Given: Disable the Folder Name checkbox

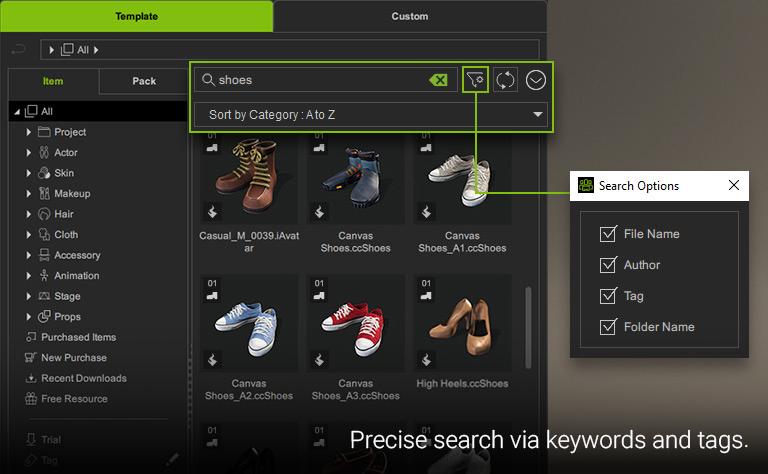Looking at the screenshot, I should (607, 327).
